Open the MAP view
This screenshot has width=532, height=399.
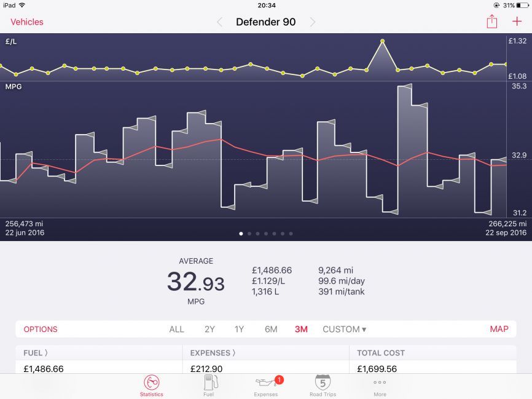[499, 329]
